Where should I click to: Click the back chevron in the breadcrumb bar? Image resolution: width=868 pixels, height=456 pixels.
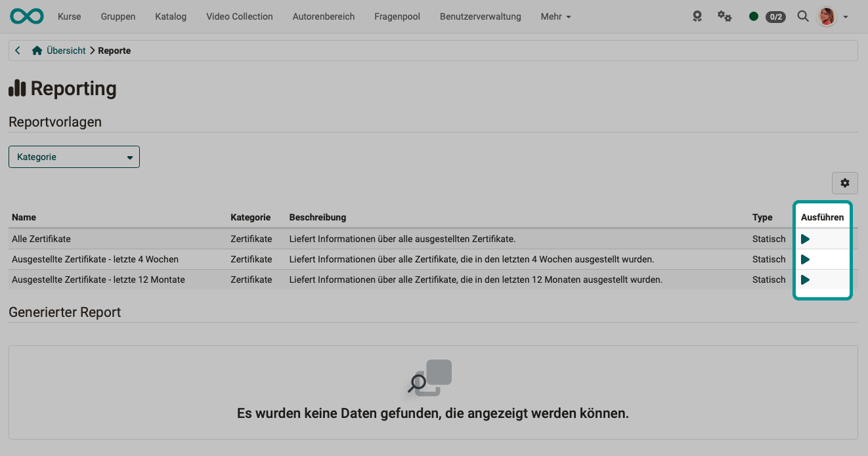(x=17, y=50)
